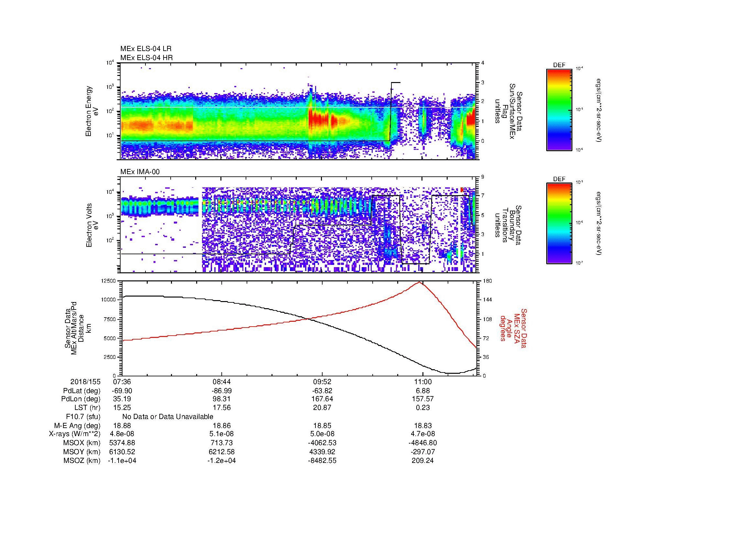Click the Electron Energy eV axis label

click(x=92, y=111)
